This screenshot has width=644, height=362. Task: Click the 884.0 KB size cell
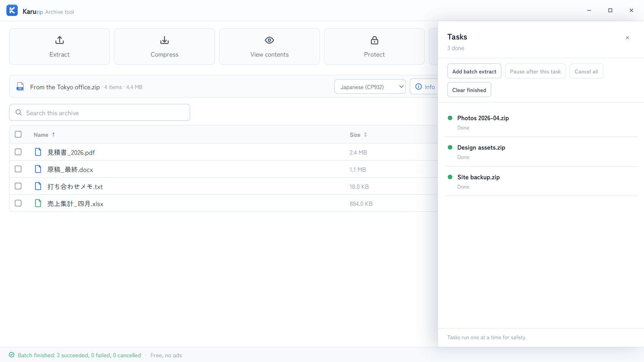pyautogui.click(x=361, y=204)
